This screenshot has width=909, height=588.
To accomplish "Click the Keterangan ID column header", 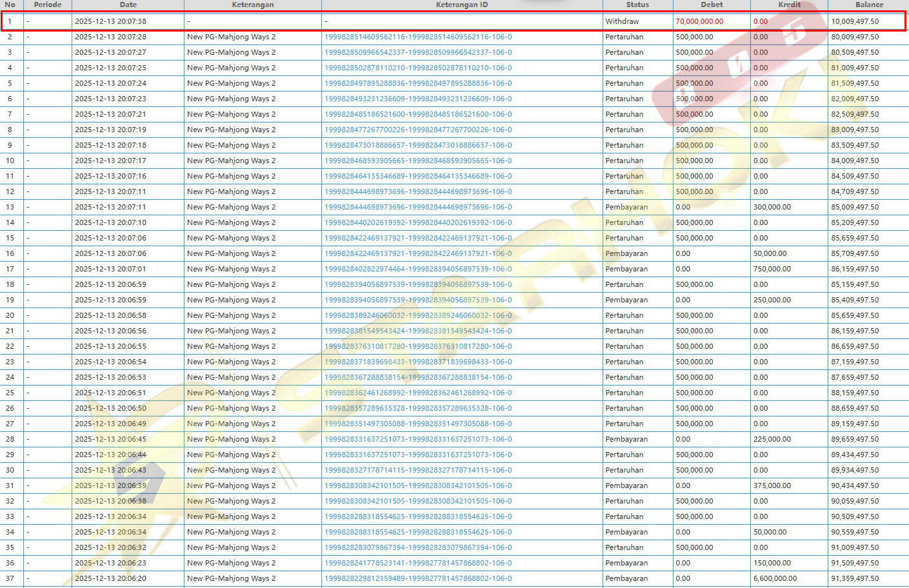I will click(461, 5).
